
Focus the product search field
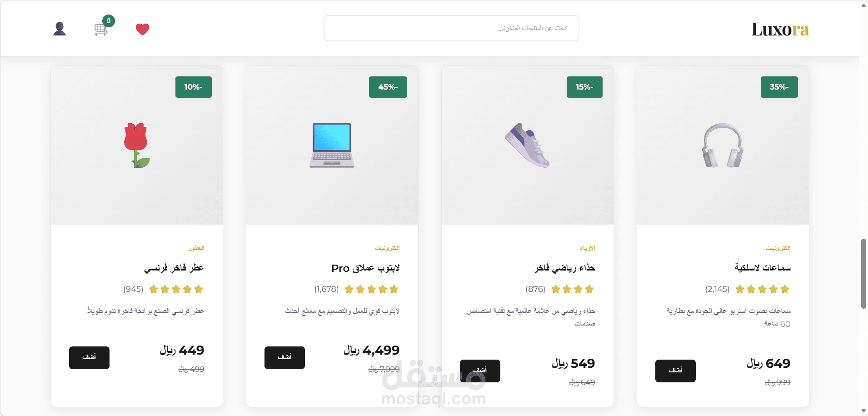pyautogui.click(x=451, y=28)
